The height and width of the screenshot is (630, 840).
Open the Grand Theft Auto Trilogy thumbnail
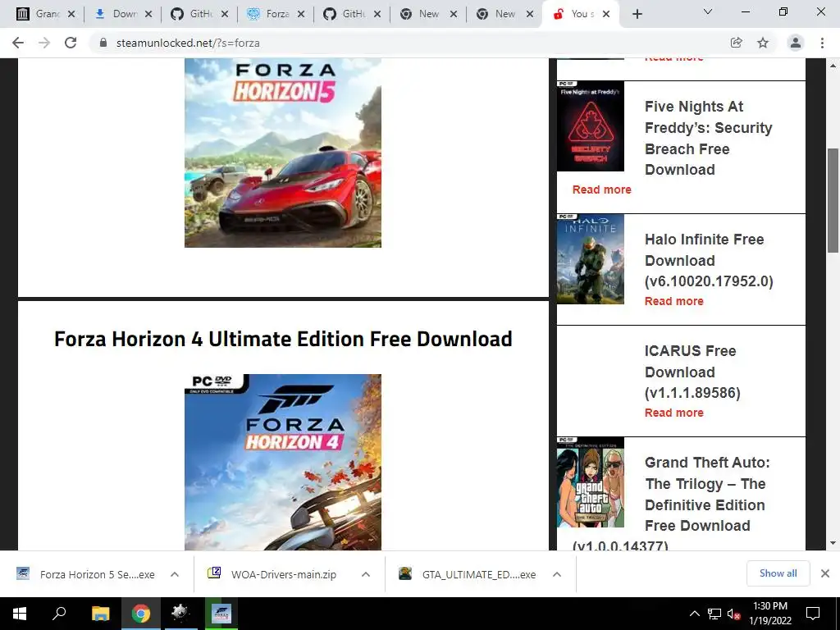(591, 482)
